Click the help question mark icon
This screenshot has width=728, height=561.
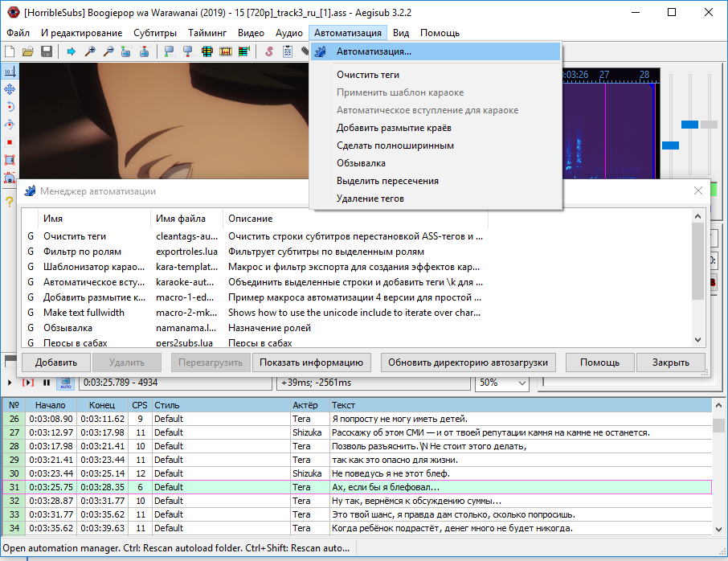pyautogui.click(x=10, y=200)
